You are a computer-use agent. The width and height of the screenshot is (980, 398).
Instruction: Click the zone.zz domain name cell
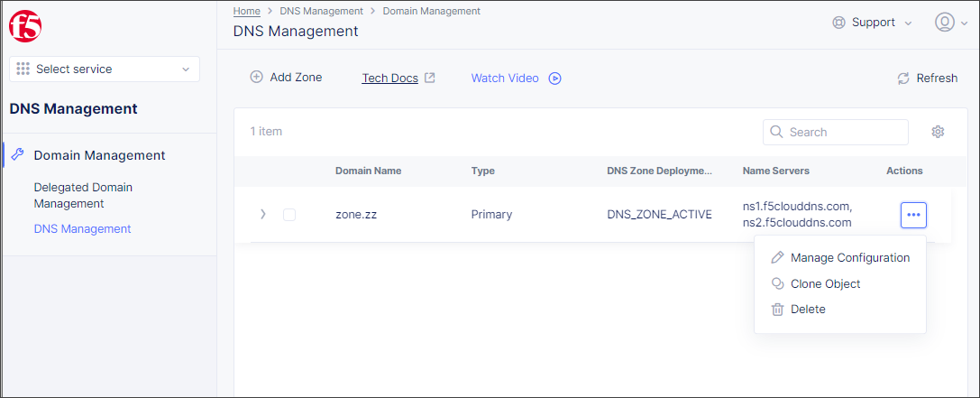pos(356,215)
